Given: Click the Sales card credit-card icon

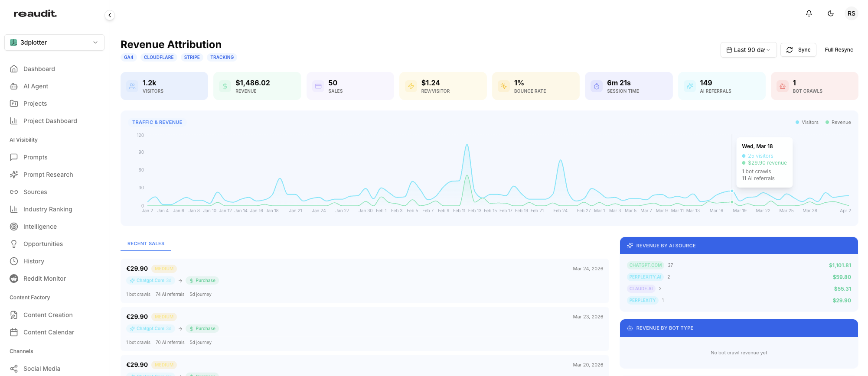Looking at the screenshot, I should [x=318, y=86].
